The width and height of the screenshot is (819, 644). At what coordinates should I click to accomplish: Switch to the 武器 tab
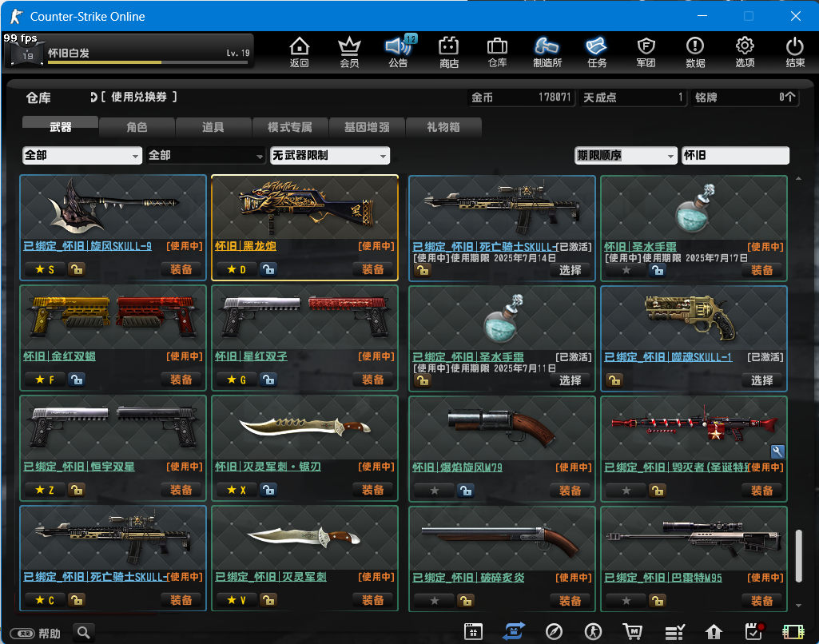(x=60, y=126)
